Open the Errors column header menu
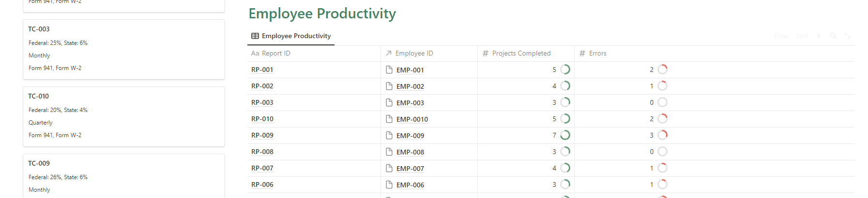868x198 pixels. pos(597,53)
